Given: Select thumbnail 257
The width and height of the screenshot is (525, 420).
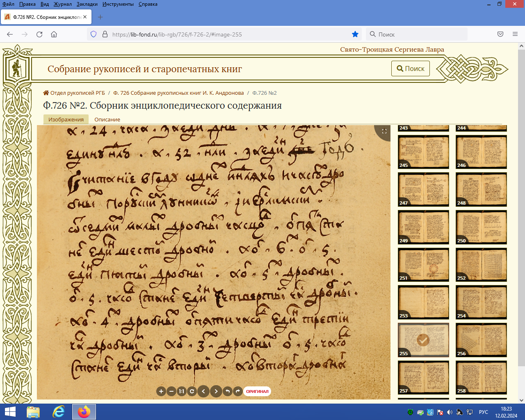Looking at the screenshot, I should point(423,377).
